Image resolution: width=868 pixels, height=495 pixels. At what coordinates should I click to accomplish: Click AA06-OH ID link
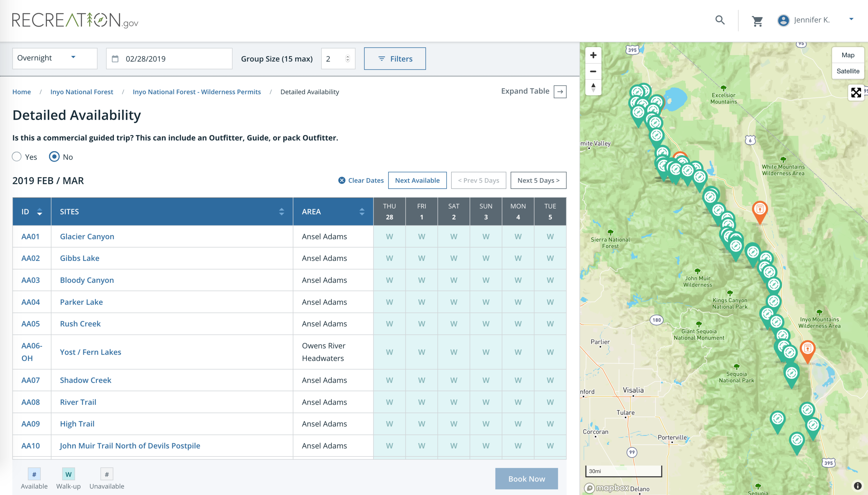32,352
